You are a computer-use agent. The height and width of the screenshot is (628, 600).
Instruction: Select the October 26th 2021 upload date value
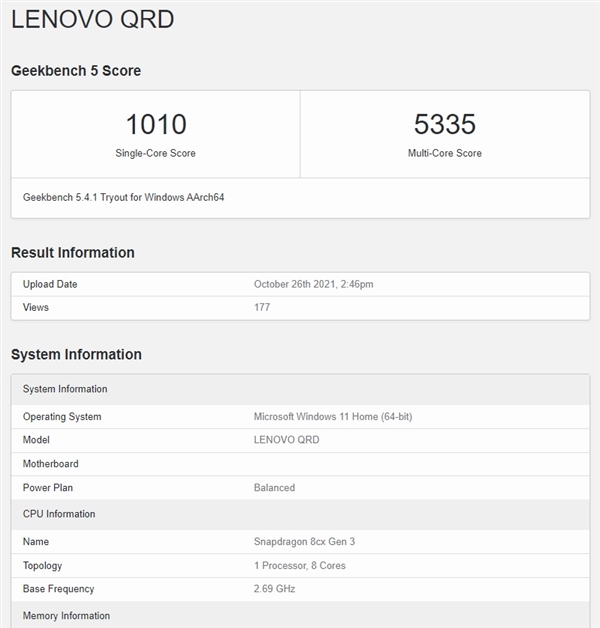[313, 284]
